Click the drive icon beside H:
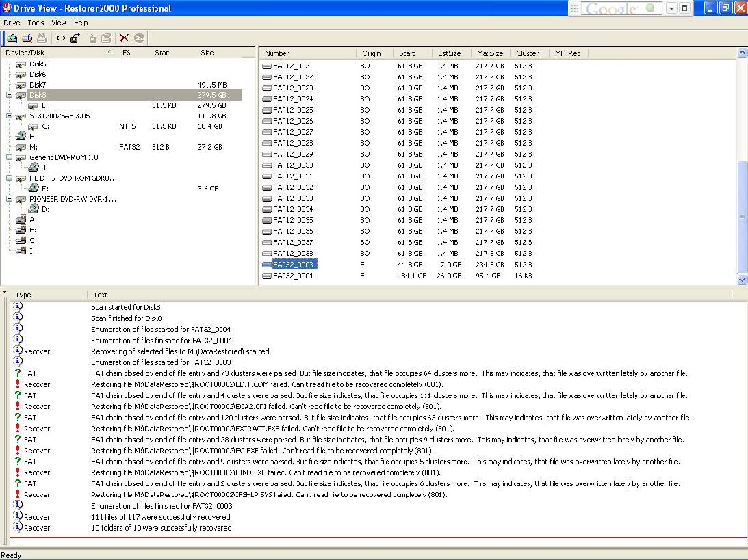Viewport: 748px width, 560px height. pos(21,136)
